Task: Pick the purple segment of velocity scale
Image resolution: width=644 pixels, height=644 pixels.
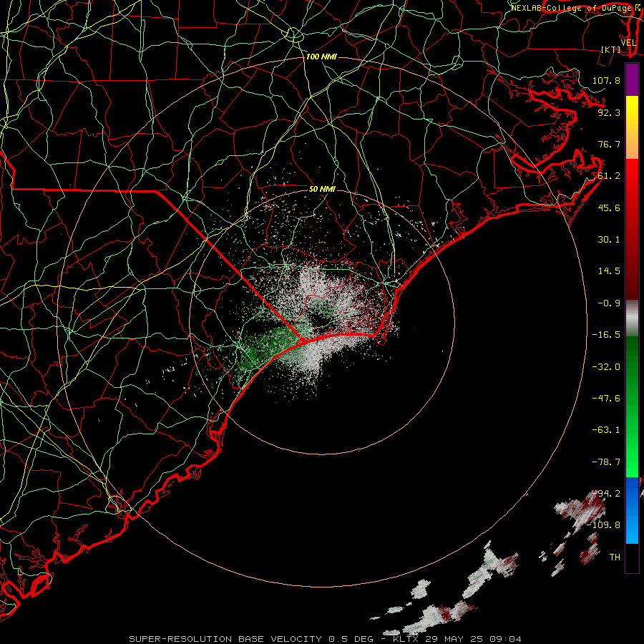Action: [x=632, y=79]
